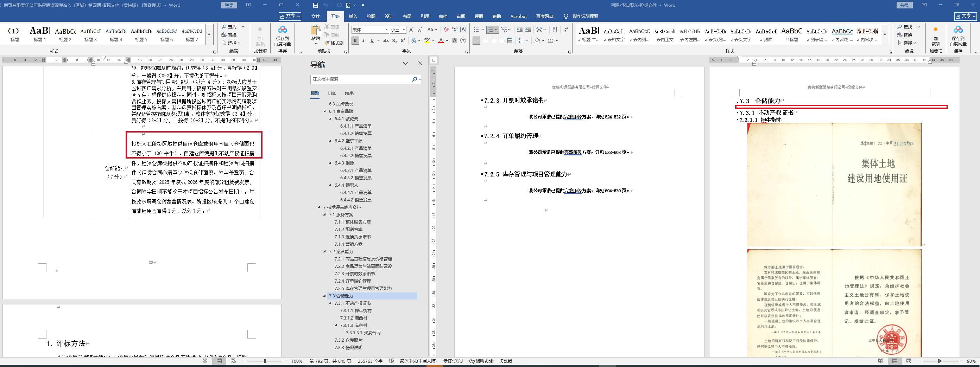
Task: Click the Format Painter (格式刷) tool
Action: tap(334, 43)
